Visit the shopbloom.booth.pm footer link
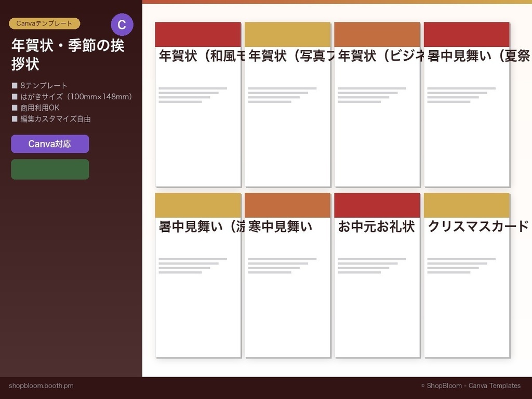The height and width of the screenshot is (399, 532). [x=42, y=385]
